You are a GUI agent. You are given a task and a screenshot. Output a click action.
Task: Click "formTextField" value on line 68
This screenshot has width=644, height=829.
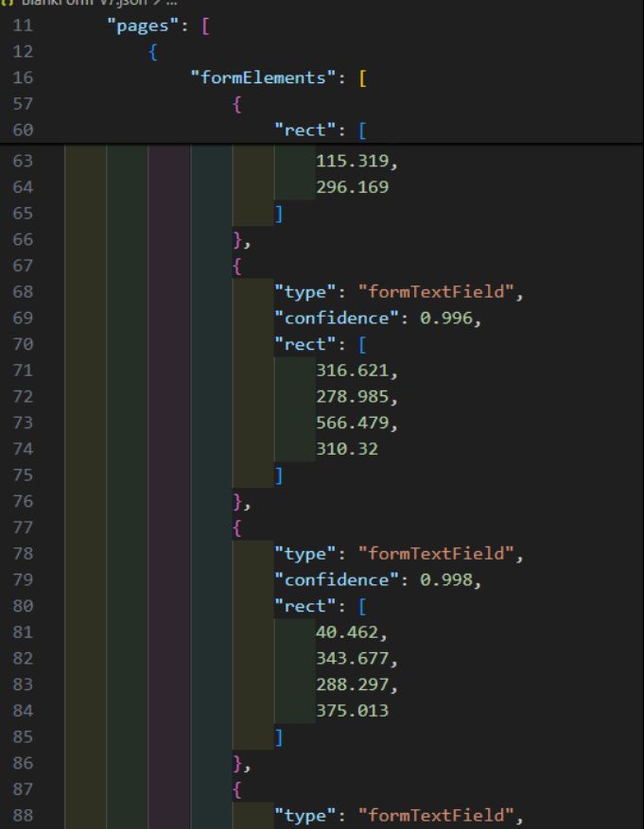point(436,292)
